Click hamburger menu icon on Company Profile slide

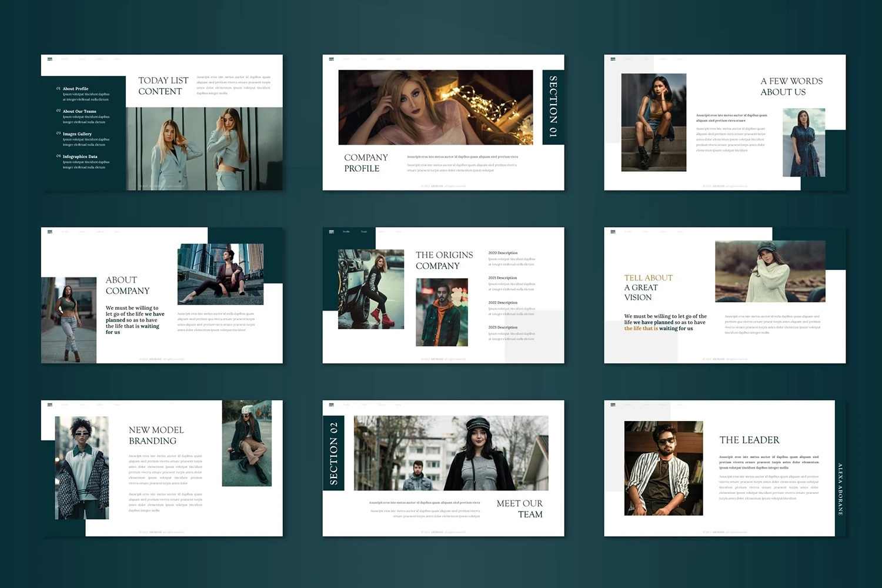pos(332,59)
